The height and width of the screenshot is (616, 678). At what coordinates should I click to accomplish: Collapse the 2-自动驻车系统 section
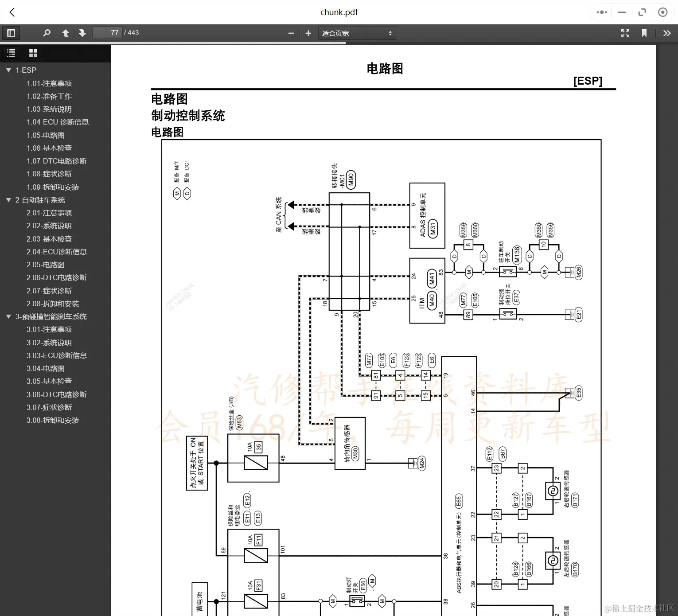pos(8,200)
